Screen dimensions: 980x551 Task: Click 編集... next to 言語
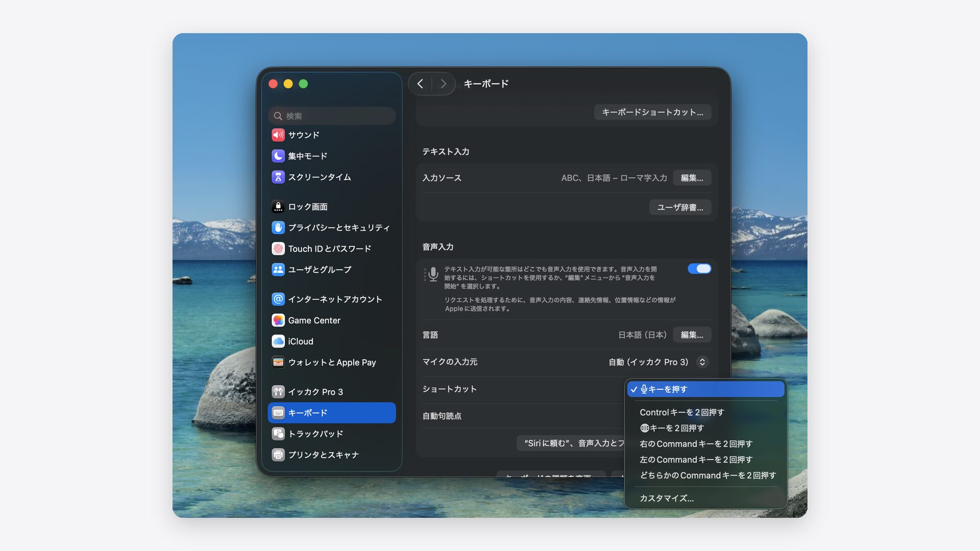[x=692, y=335]
